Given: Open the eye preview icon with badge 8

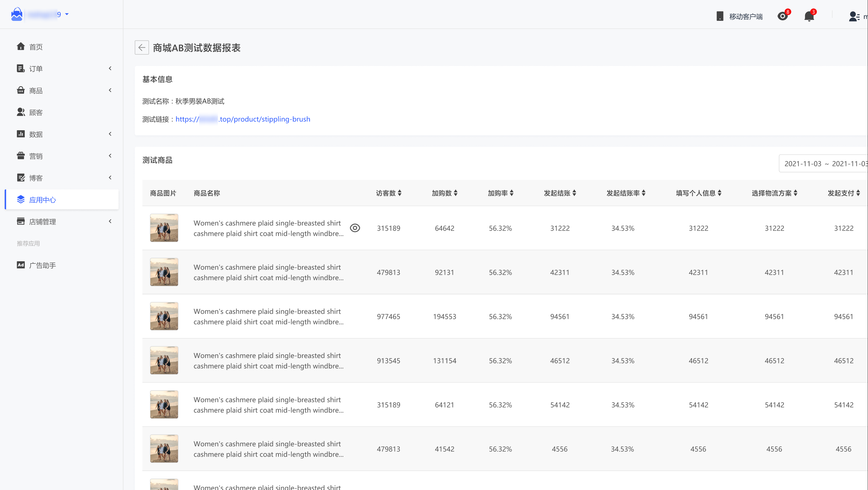Looking at the screenshot, I should pos(782,16).
